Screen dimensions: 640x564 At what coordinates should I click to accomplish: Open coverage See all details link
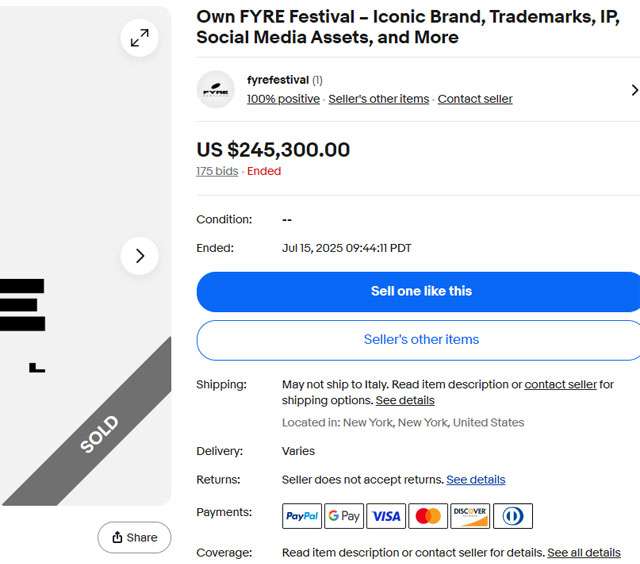tap(584, 552)
